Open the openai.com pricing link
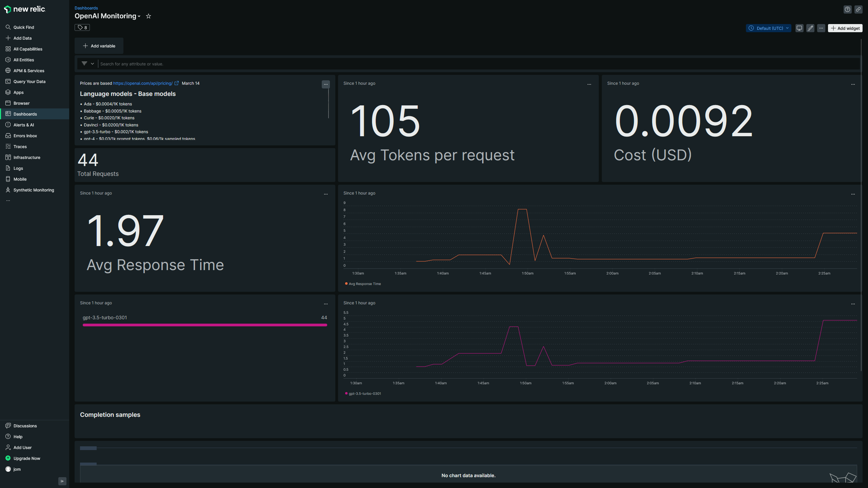The height and width of the screenshot is (488, 868). pos(143,83)
